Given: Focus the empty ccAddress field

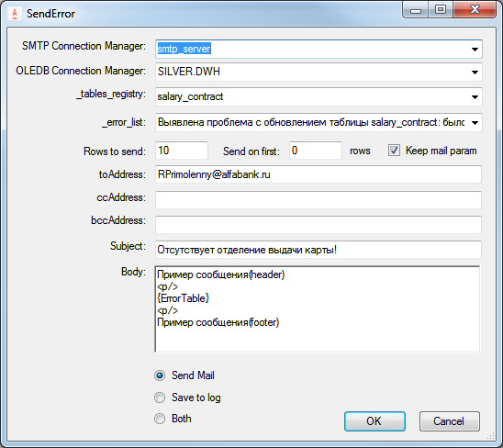Looking at the screenshot, I should point(319,200).
